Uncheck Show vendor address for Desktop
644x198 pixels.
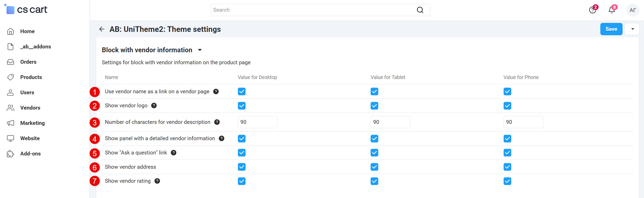click(x=241, y=167)
